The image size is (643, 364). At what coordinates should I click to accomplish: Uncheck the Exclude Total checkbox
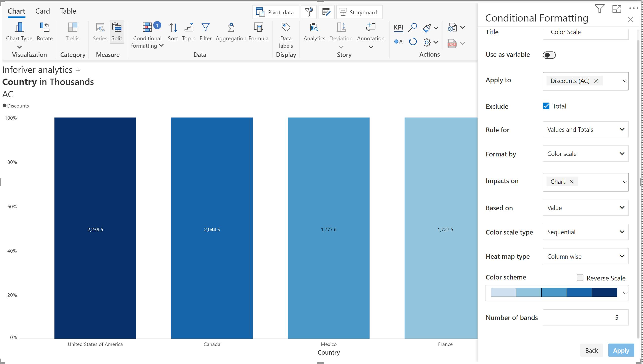pyautogui.click(x=546, y=106)
